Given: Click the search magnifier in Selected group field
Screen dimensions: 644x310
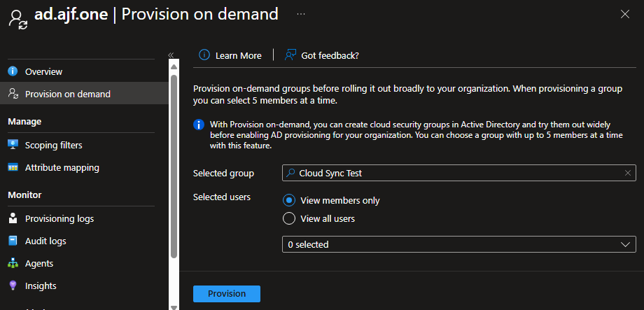Looking at the screenshot, I should coord(290,173).
